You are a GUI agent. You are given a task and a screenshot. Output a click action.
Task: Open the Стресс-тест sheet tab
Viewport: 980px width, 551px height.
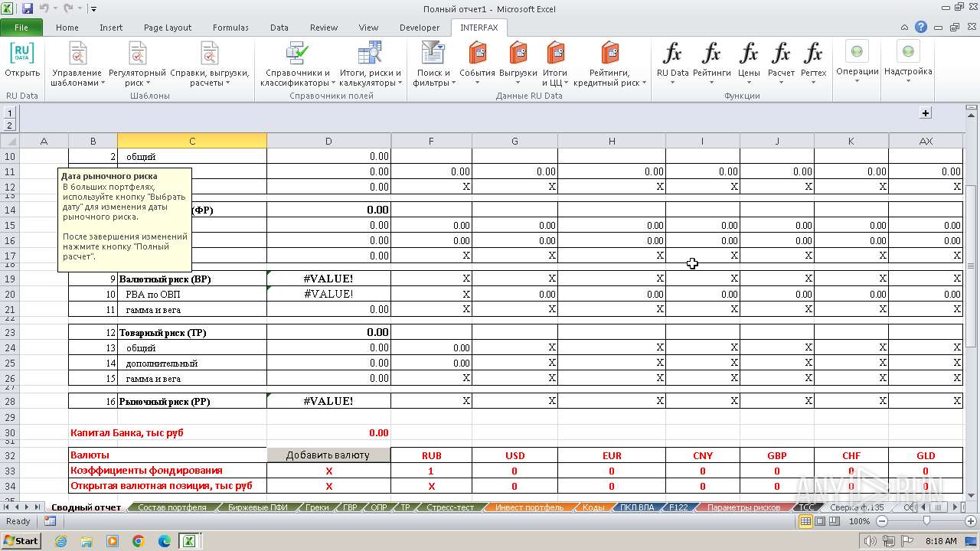[x=449, y=507]
